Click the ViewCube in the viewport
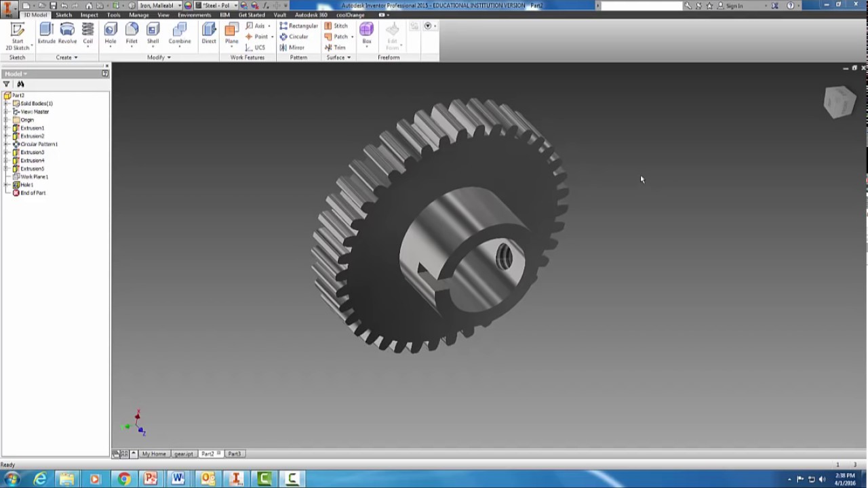Screen dimensions: 868x488 coord(840,102)
